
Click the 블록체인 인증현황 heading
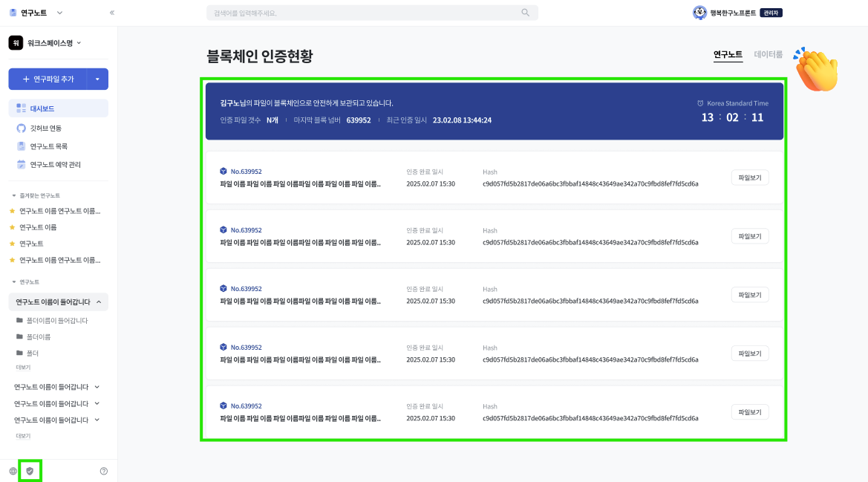click(x=260, y=56)
